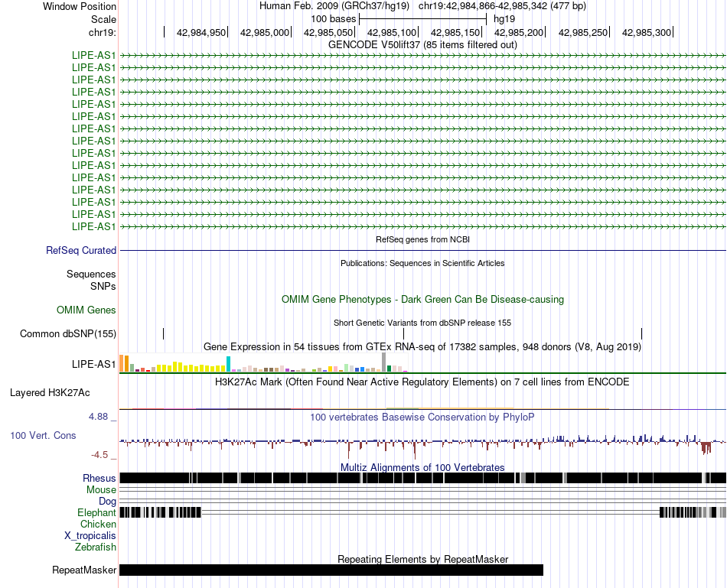Click the Common dbSNP(155) track label

pyautogui.click(x=68, y=333)
